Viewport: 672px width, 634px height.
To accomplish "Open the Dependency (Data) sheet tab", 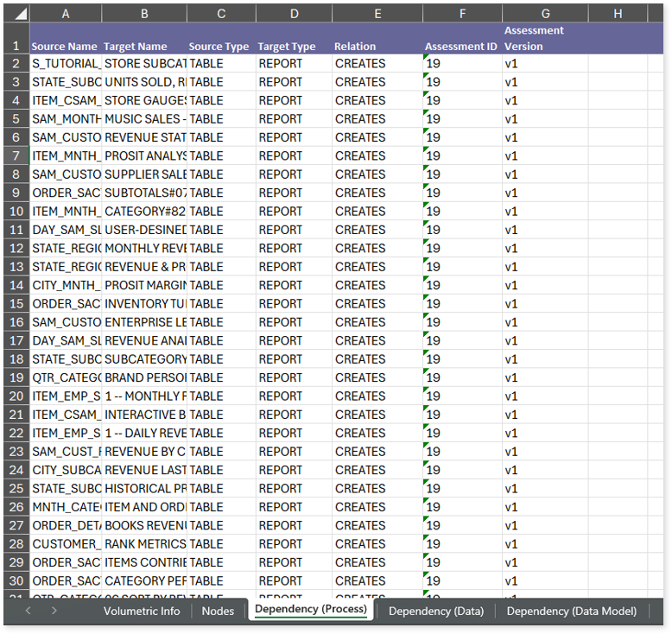I will point(435,611).
